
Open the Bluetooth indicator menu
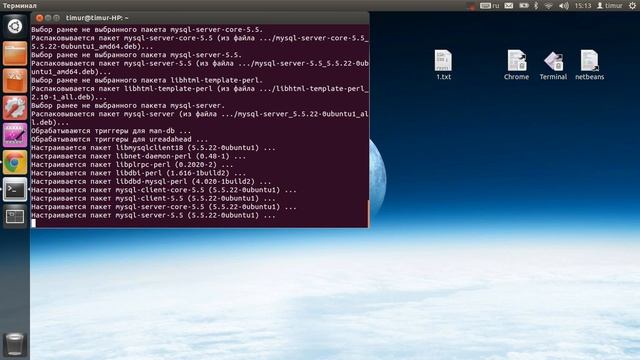(x=536, y=6)
